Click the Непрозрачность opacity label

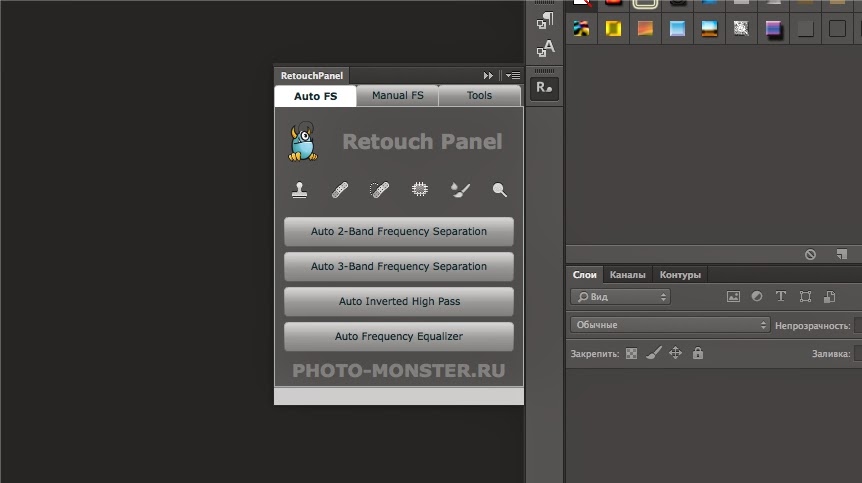pos(813,326)
